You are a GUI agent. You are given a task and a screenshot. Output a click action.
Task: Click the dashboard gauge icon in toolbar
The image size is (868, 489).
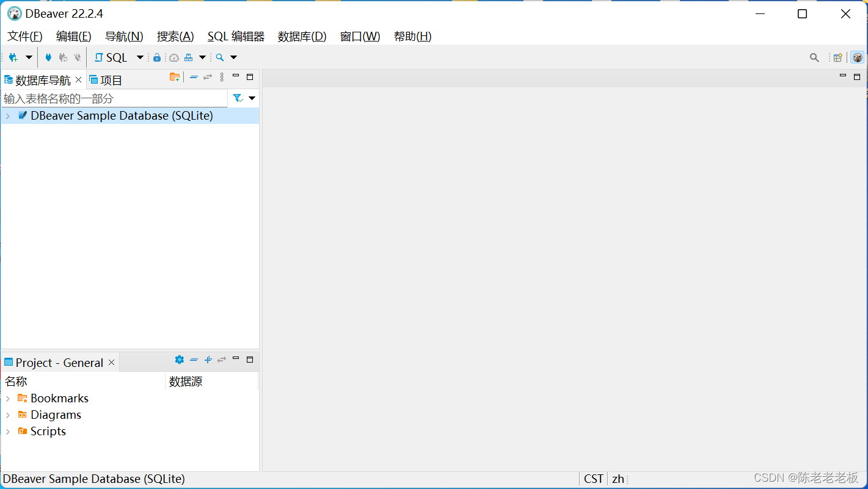(x=174, y=57)
